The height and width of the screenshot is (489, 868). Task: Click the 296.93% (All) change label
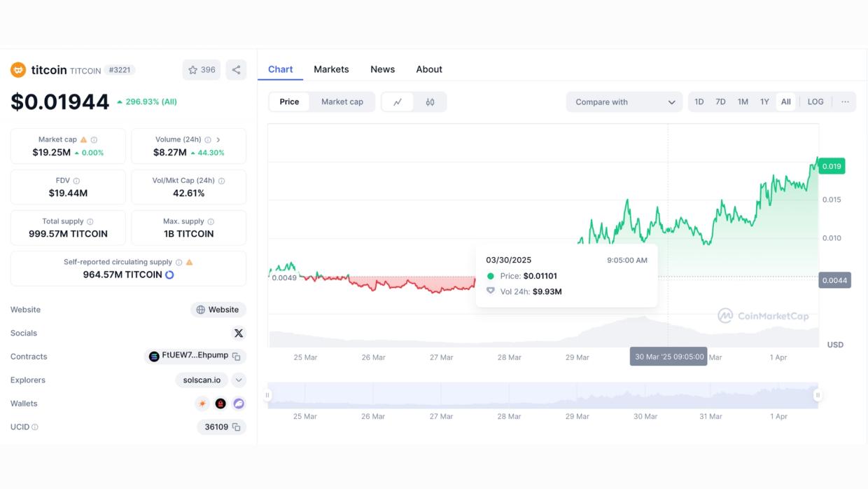[x=147, y=102]
